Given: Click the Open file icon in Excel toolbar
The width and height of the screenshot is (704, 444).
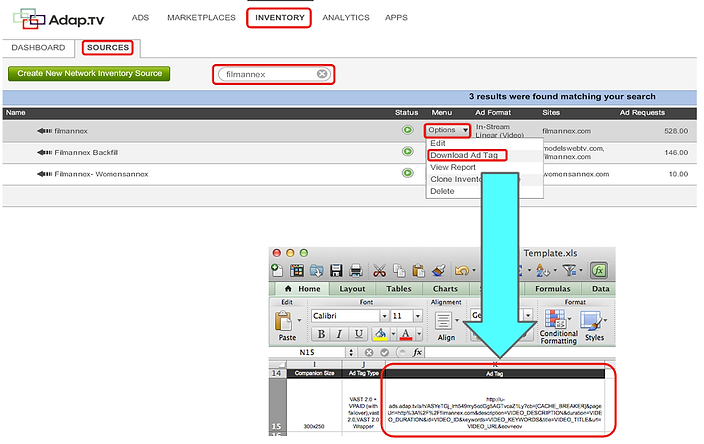Looking at the screenshot, I should click(316, 270).
